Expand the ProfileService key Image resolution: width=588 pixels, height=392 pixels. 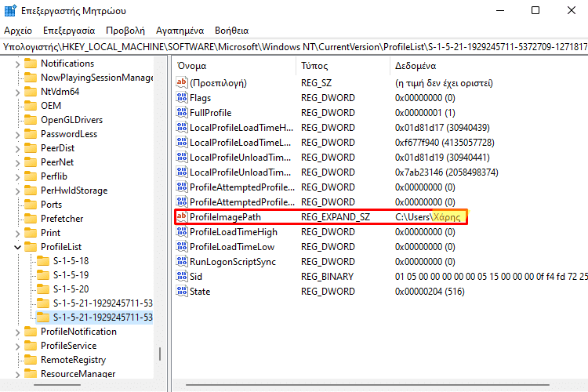[x=17, y=347]
